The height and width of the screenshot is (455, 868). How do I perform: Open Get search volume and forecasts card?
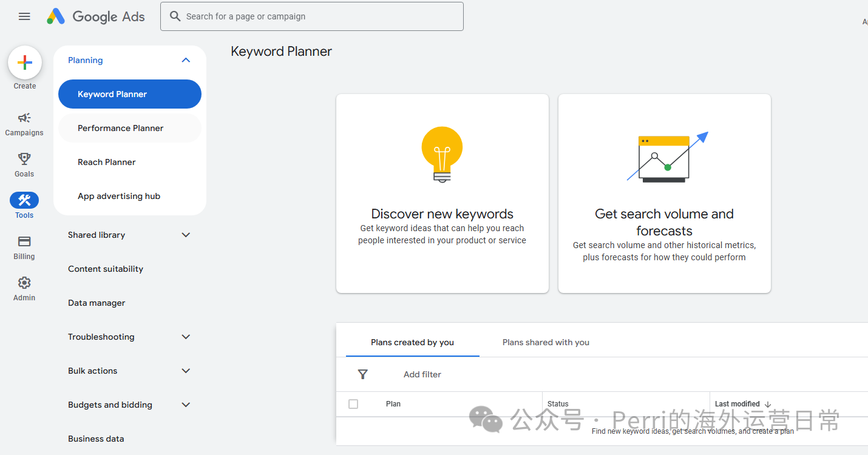tap(665, 194)
